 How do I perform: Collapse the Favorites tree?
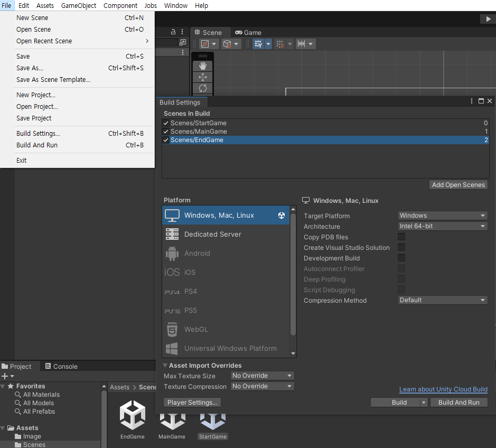[3, 386]
